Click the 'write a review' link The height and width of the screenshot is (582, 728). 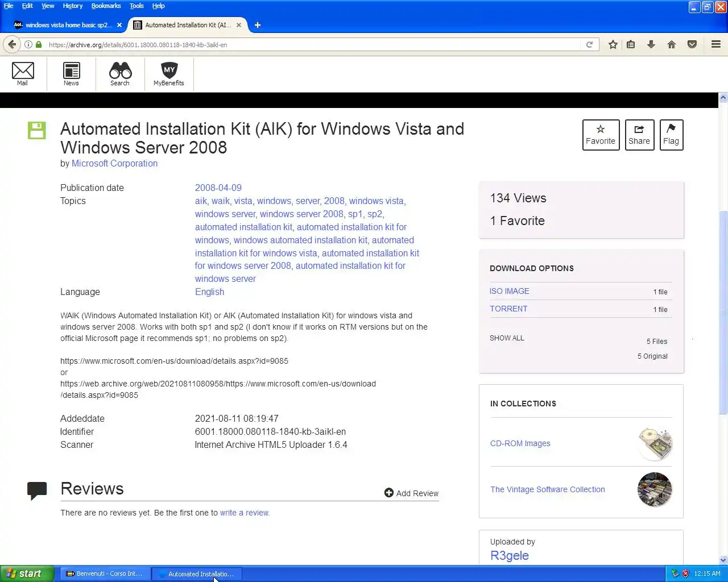click(x=245, y=513)
